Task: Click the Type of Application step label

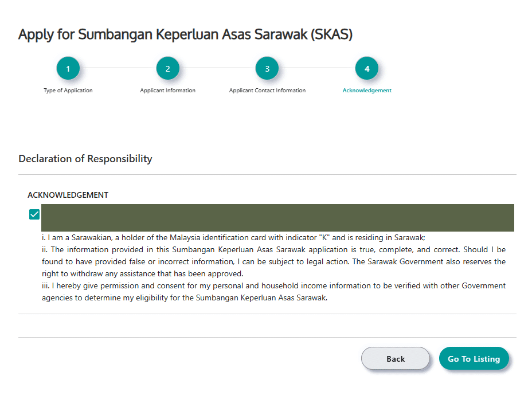Action: (68, 91)
